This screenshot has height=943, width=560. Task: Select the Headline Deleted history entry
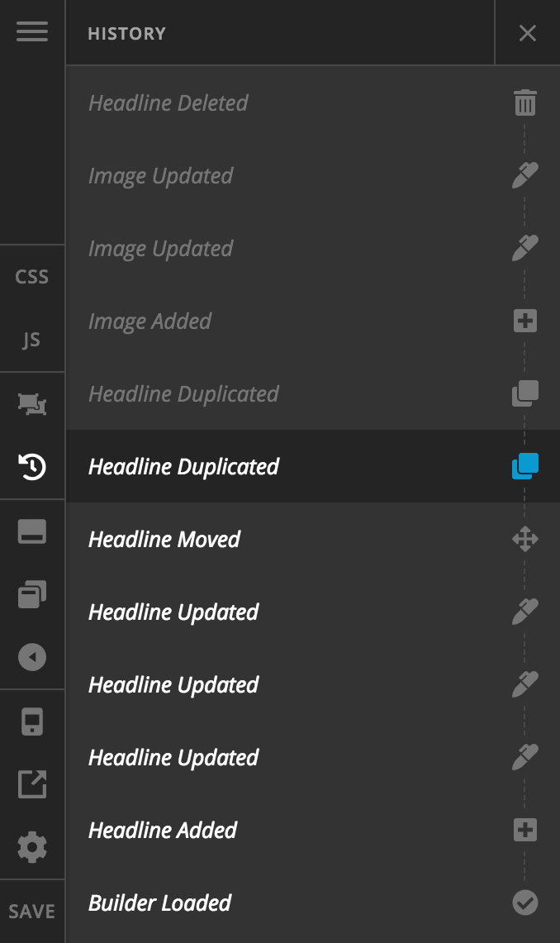168,103
